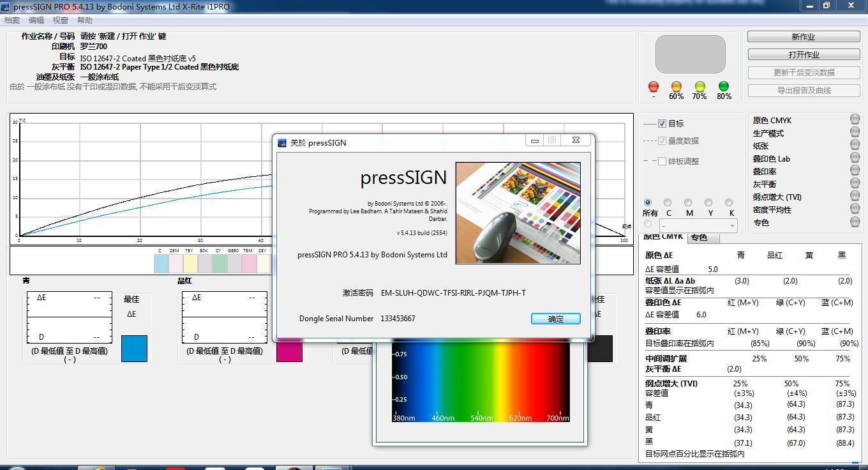Click the activation code EM-SLUH-QDWC text
868x470 pixels.
[453, 293]
